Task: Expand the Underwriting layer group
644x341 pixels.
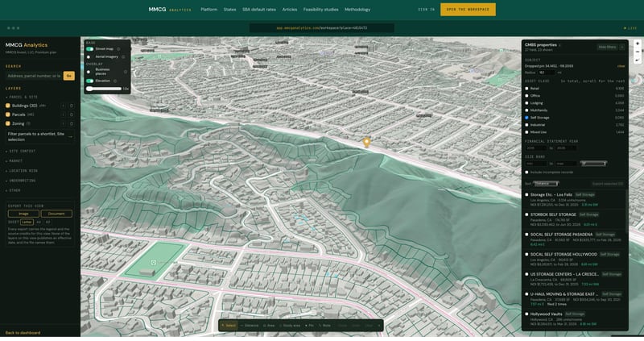Action: (x=21, y=181)
